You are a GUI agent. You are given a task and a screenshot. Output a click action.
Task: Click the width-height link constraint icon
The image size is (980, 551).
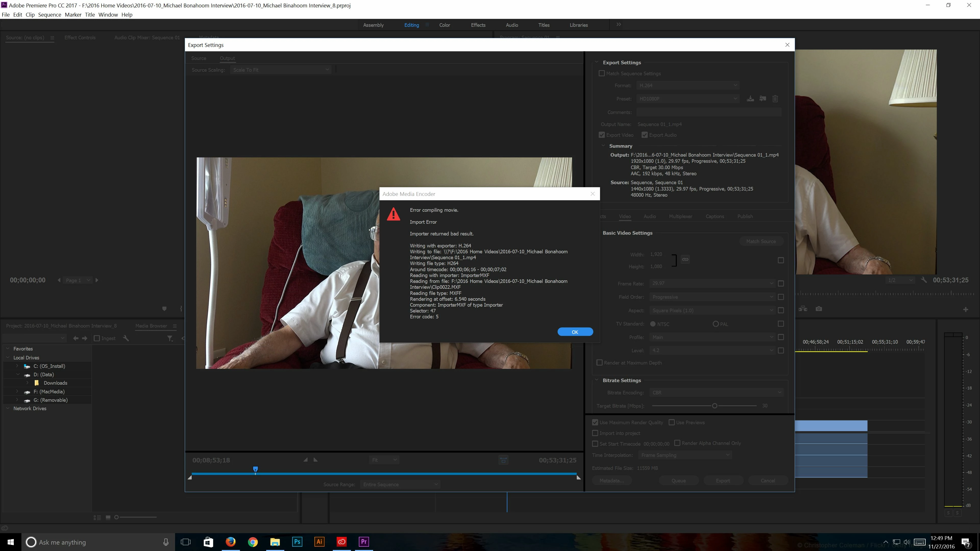pos(685,259)
